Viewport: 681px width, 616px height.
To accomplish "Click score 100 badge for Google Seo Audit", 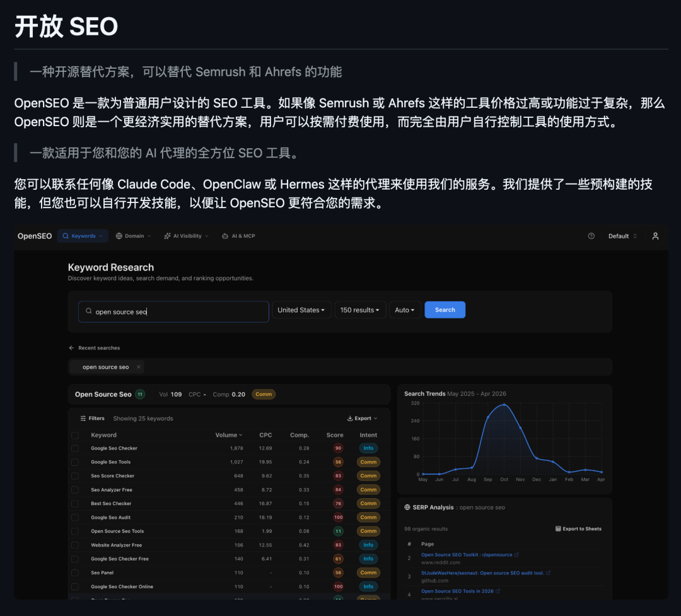I will click(x=339, y=517).
